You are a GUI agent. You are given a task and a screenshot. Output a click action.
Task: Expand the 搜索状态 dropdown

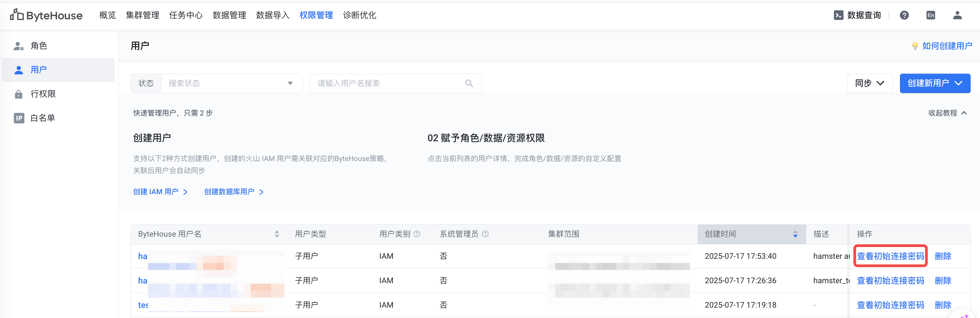click(x=232, y=83)
